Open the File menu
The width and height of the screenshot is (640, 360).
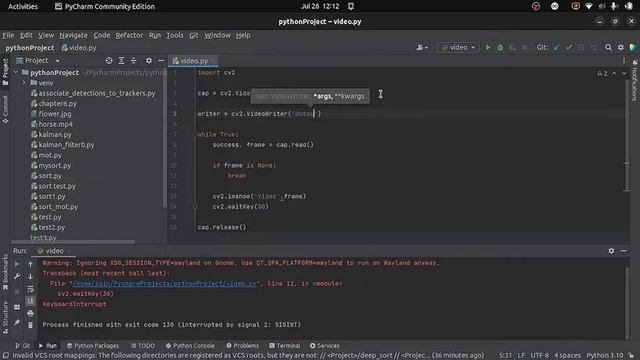[x=8, y=35]
